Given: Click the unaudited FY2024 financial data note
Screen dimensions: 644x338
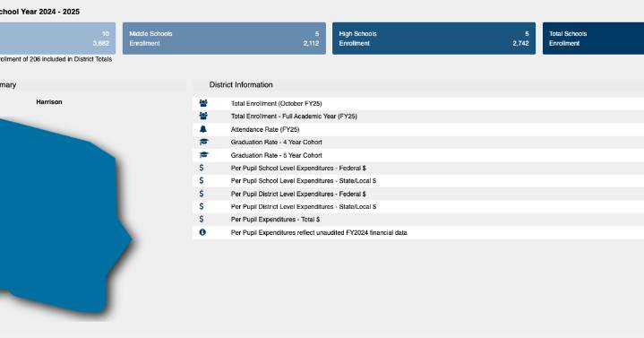Looking at the screenshot, I should point(319,233).
